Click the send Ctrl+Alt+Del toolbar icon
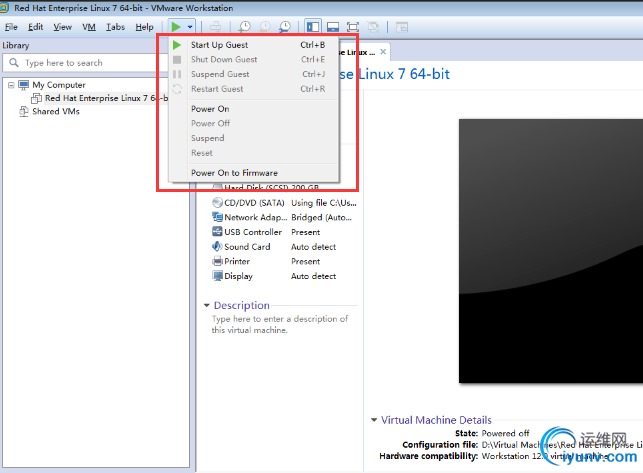The width and height of the screenshot is (643, 473). 215,27
